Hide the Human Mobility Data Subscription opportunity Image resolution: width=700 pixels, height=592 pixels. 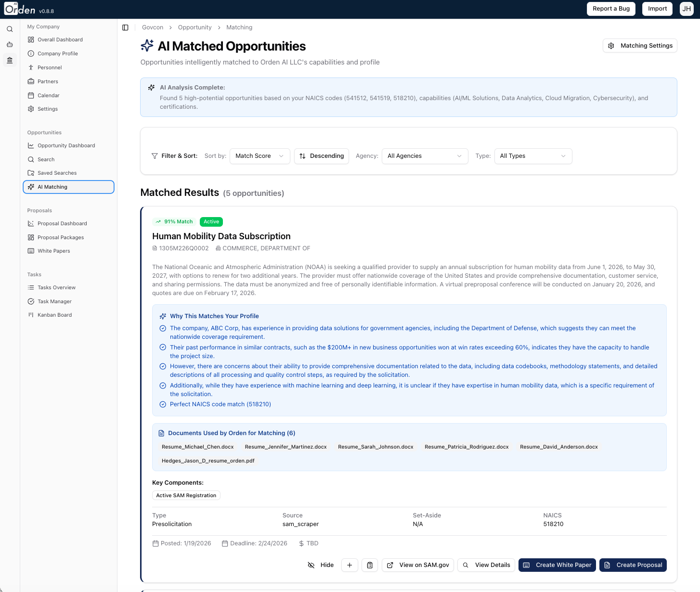pyautogui.click(x=321, y=565)
